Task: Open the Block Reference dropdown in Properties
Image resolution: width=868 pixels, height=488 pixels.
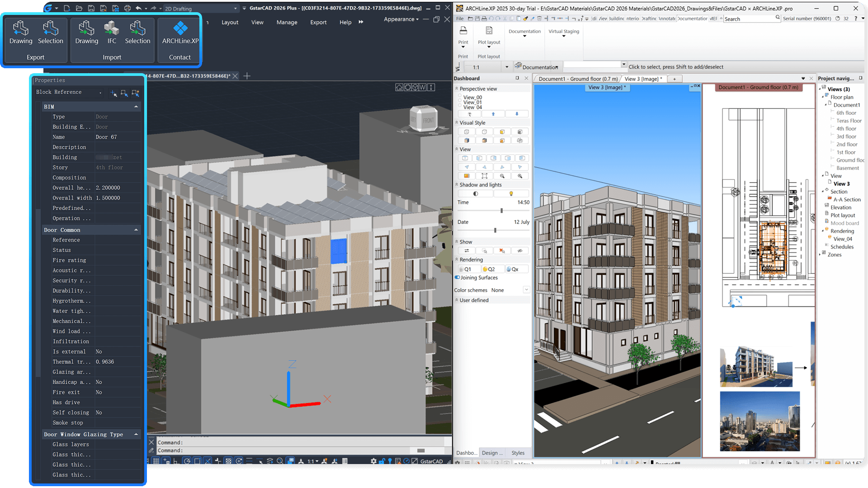Action: pos(101,92)
